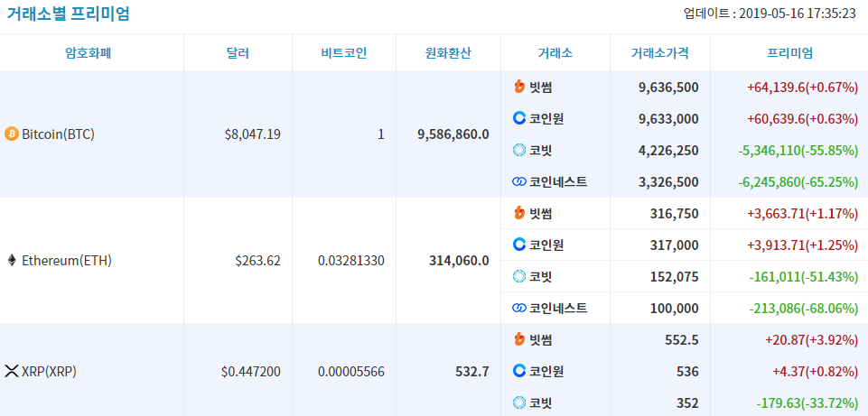The width and height of the screenshot is (868, 416).
Task: Click Coinone icon beside price 317,000
Action: tap(519, 244)
